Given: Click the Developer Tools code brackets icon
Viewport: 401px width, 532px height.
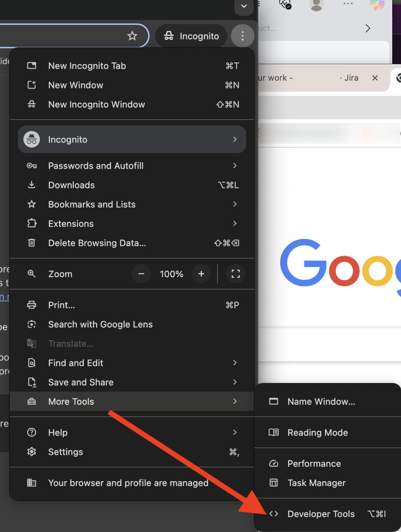Looking at the screenshot, I should (273, 514).
